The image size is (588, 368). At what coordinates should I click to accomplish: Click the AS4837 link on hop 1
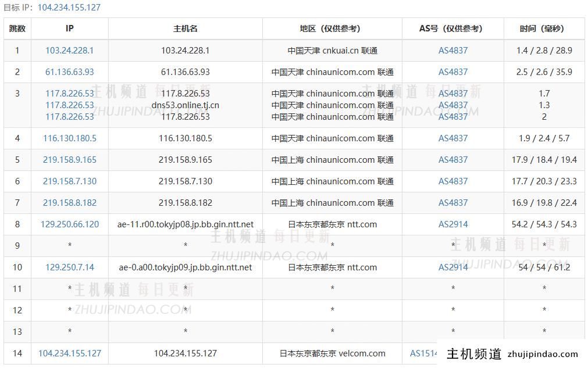coord(452,51)
